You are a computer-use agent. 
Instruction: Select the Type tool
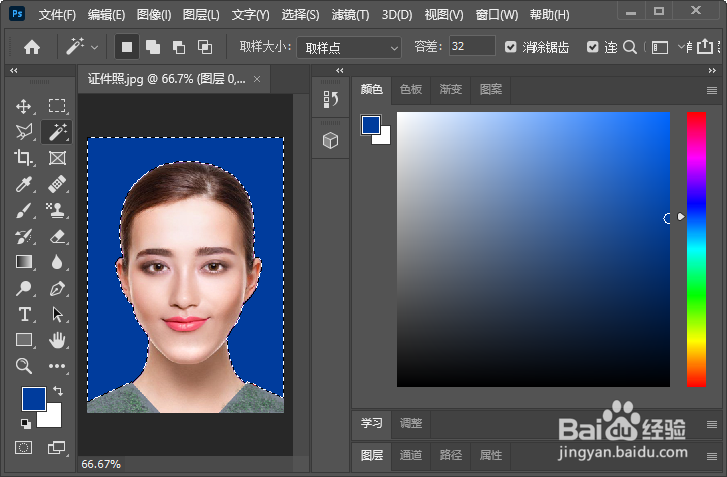tap(24, 314)
